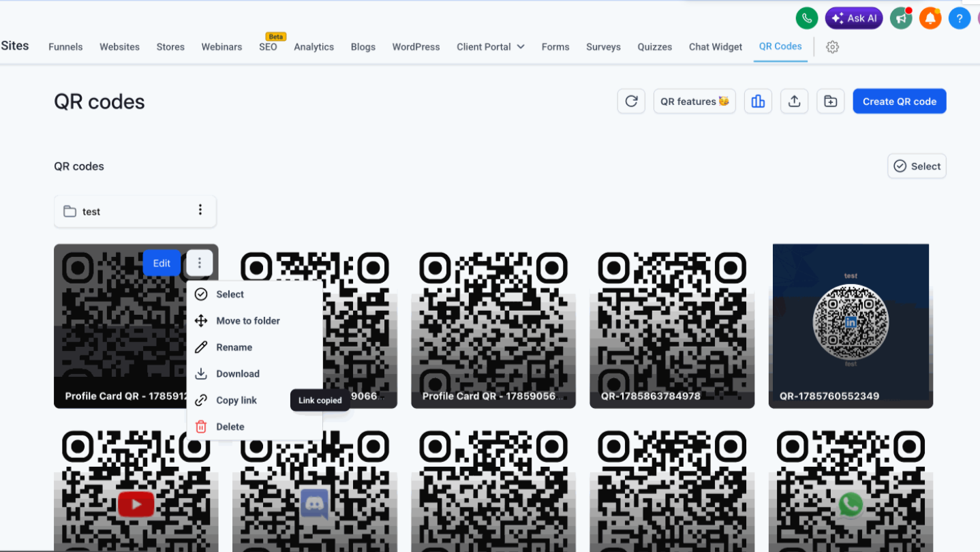Open the orange notifications bell
980x552 pixels.
click(x=930, y=18)
